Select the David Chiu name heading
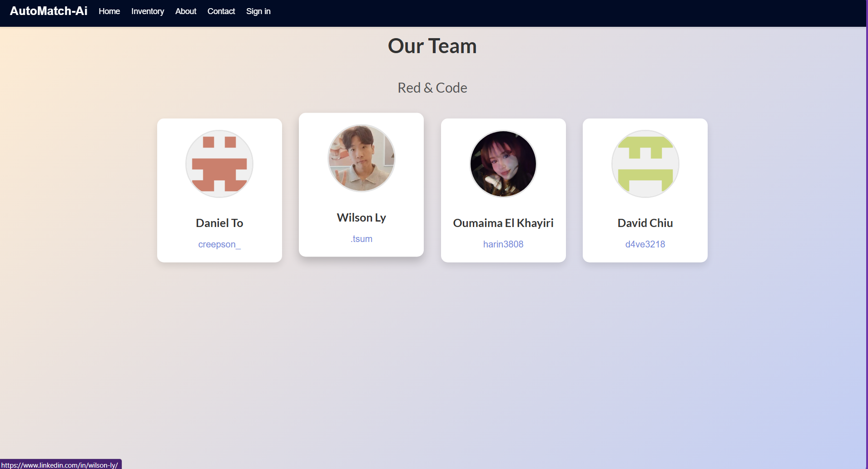This screenshot has width=868, height=469. coord(645,223)
